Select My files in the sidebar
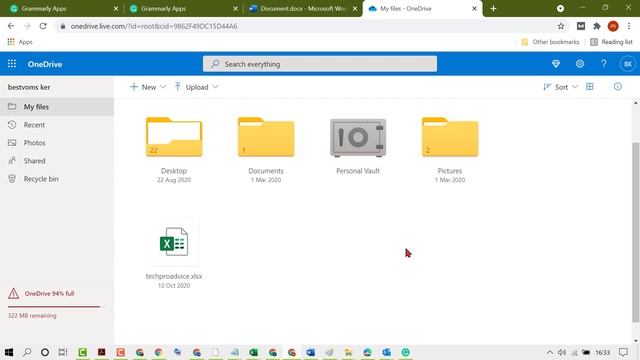640x360 pixels. point(57,107)
